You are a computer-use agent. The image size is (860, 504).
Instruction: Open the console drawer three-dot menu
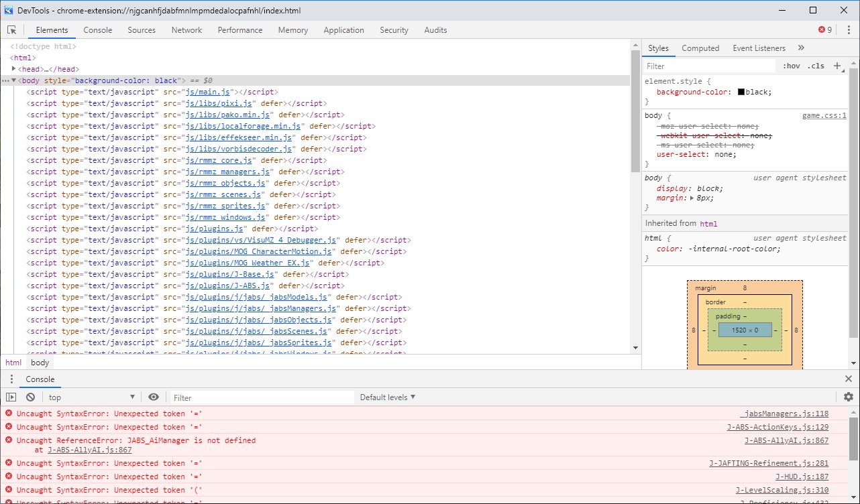(11, 379)
